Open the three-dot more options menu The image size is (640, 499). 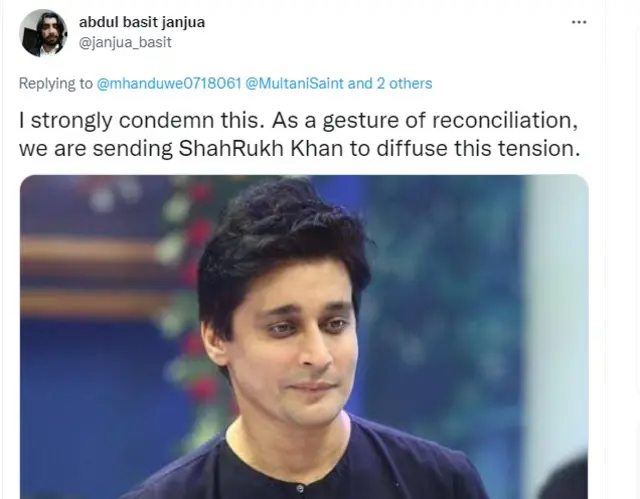point(579,22)
